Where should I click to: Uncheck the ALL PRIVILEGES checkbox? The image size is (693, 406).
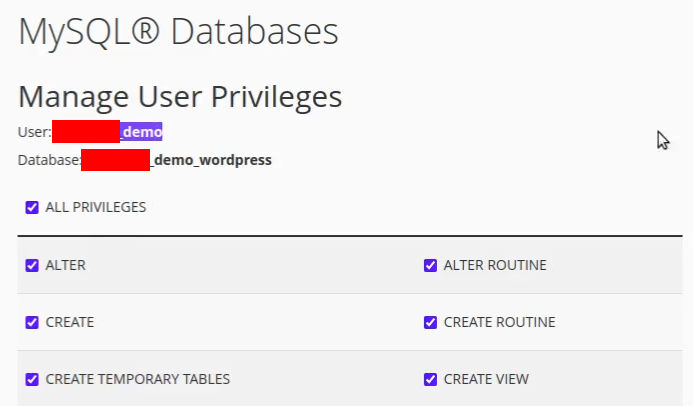click(32, 207)
